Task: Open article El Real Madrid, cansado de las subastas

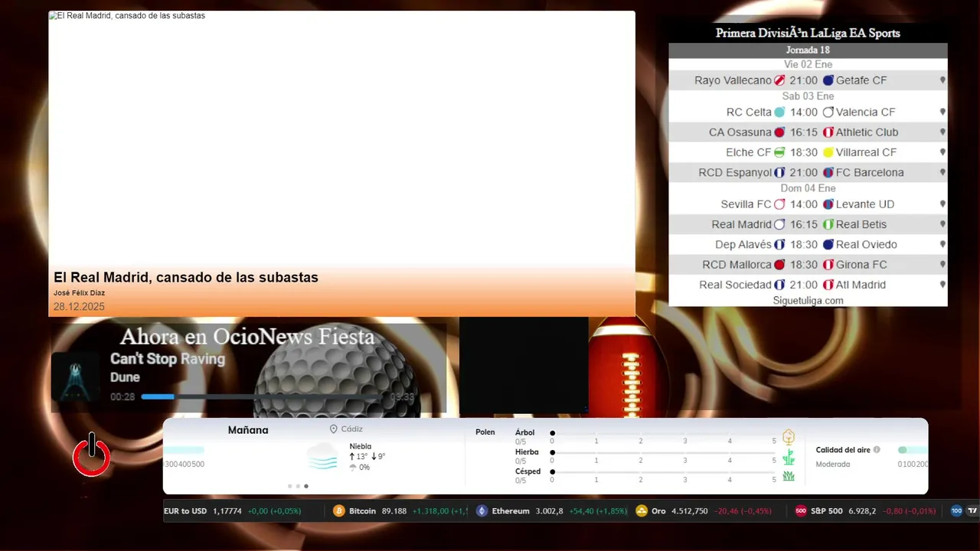Action: click(186, 277)
